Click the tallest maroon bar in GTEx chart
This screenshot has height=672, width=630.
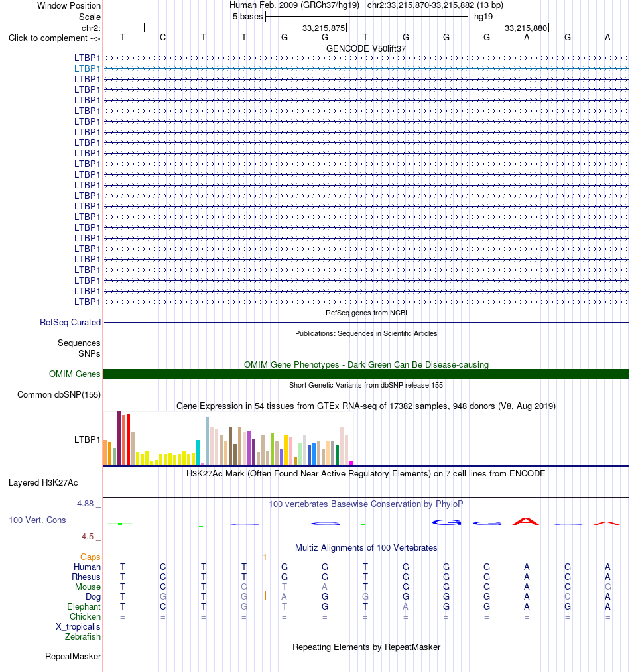coord(119,438)
